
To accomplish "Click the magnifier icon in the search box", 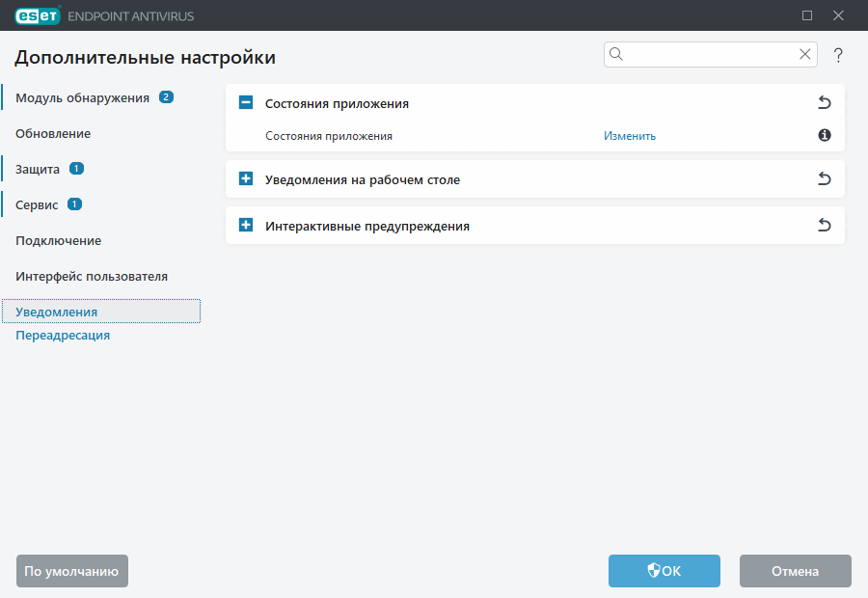I will 616,54.
